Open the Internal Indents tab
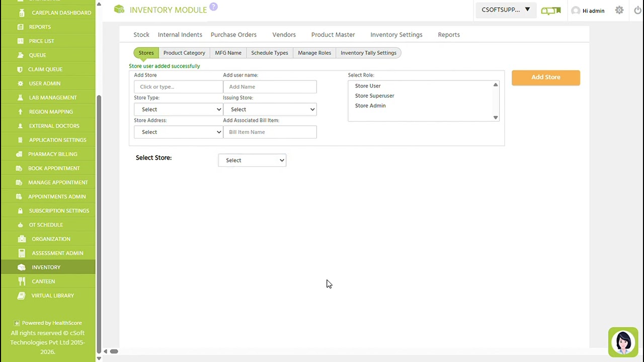 pos(180,35)
